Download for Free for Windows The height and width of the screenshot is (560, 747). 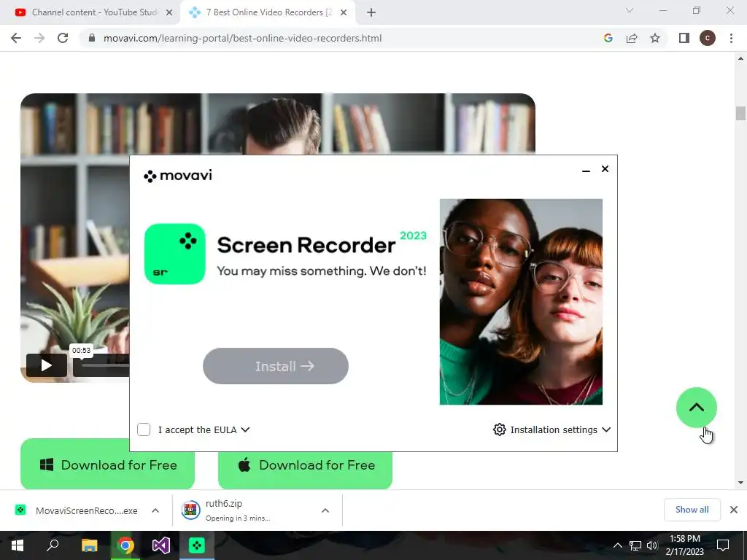pos(108,464)
